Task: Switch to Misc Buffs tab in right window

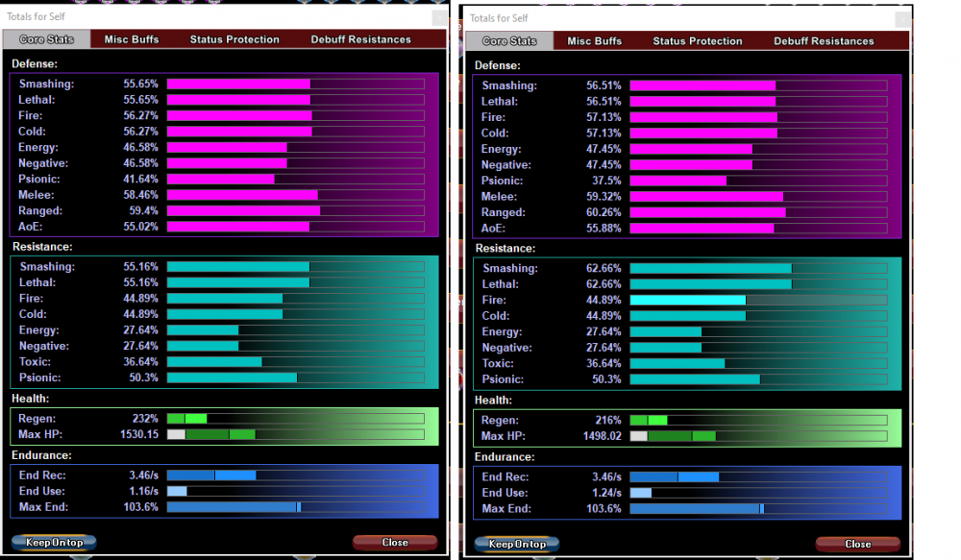Action: coord(594,41)
